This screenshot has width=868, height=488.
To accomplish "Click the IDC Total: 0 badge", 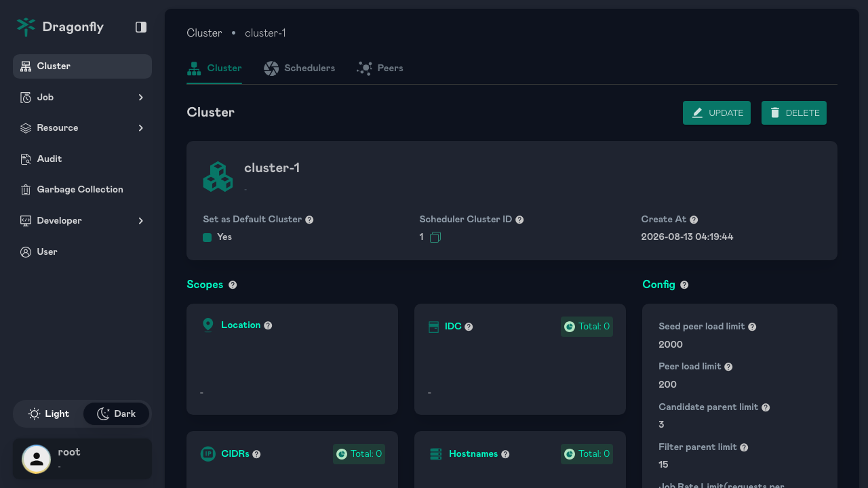I will (x=587, y=327).
